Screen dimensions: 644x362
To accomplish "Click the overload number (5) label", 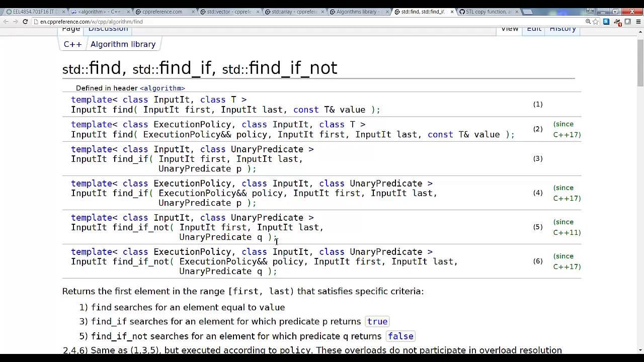I will pyautogui.click(x=538, y=227).
